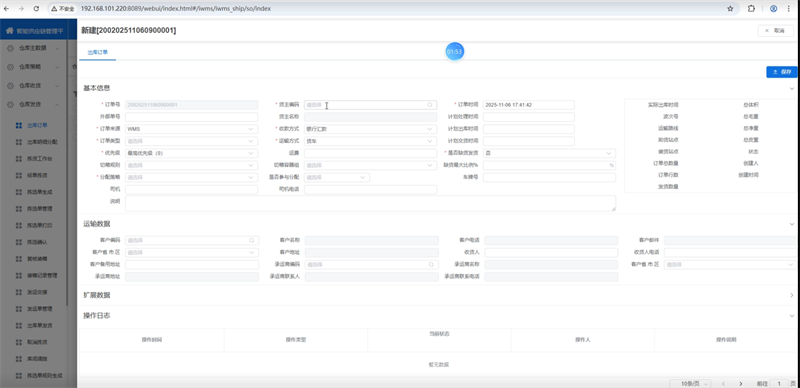Collapse the 基本信息 section chevron
This screenshot has height=388, width=800.
[x=792, y=88]
